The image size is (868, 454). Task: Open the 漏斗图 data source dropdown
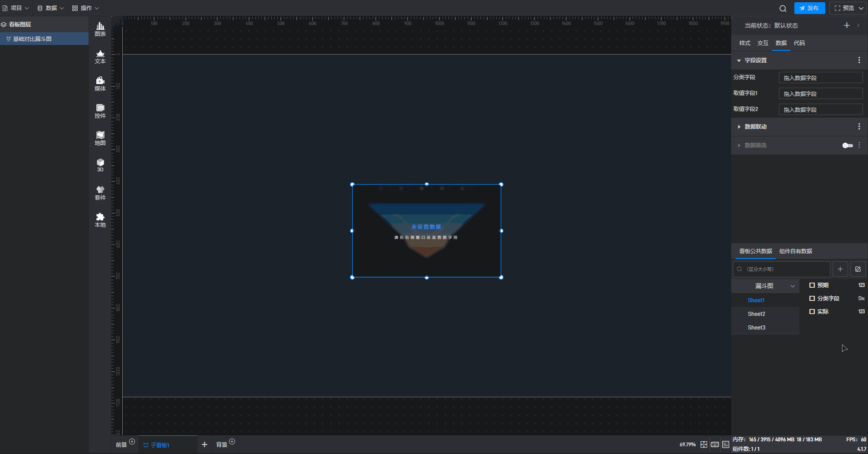coord(765,286)
